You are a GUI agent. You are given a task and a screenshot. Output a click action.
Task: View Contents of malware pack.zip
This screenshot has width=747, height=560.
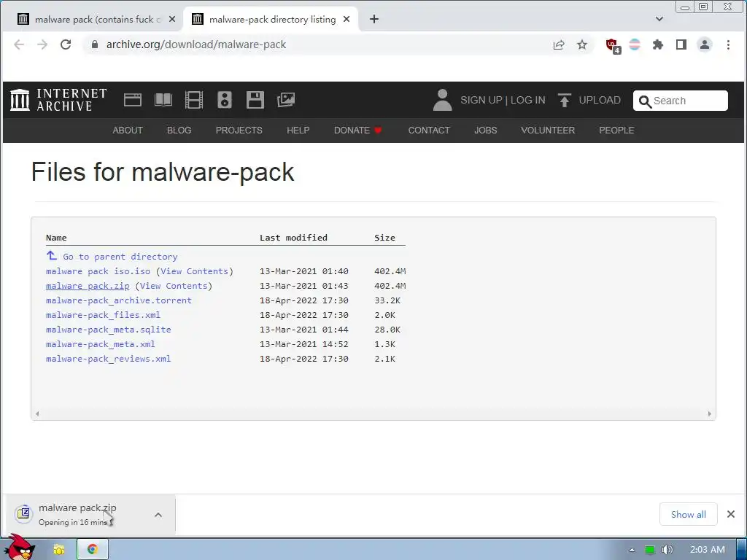(x=174, y=286)
